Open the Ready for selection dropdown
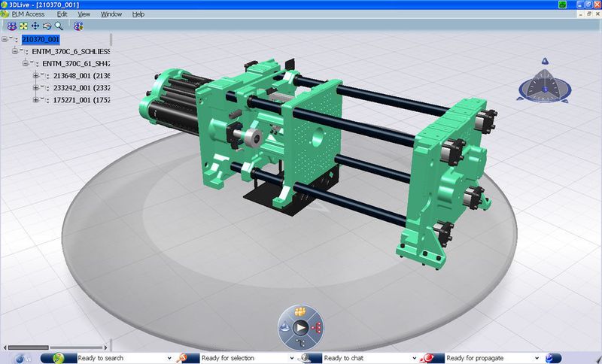 click(292, 358)
